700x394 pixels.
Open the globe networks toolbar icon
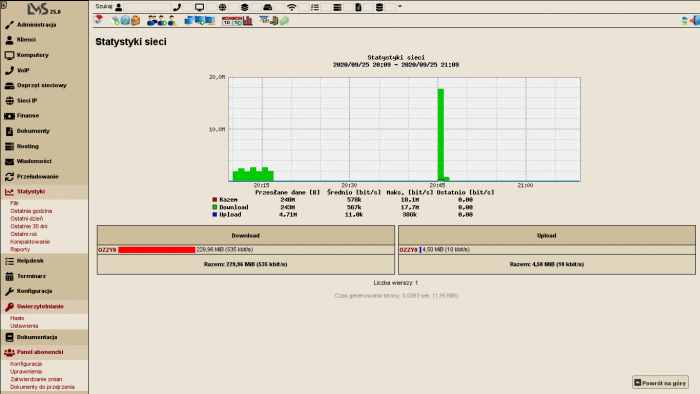pyautogui.click(x=125, y=20)
